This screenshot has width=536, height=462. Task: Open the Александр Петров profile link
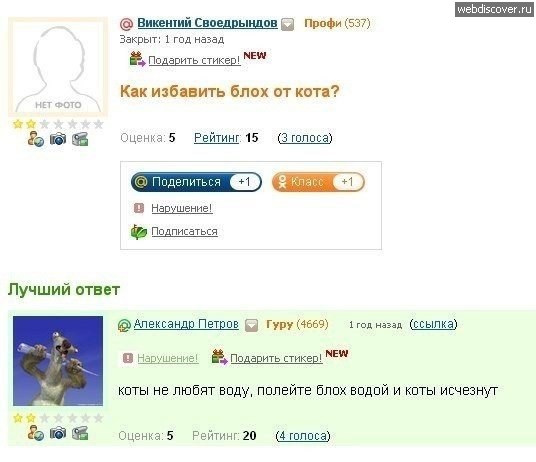click(186, 324)
